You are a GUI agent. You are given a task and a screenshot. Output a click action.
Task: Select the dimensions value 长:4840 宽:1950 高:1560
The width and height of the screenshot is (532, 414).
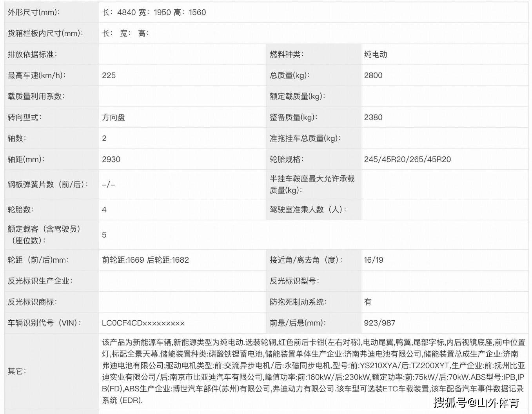pyautogui.click(x=154, y=12)
